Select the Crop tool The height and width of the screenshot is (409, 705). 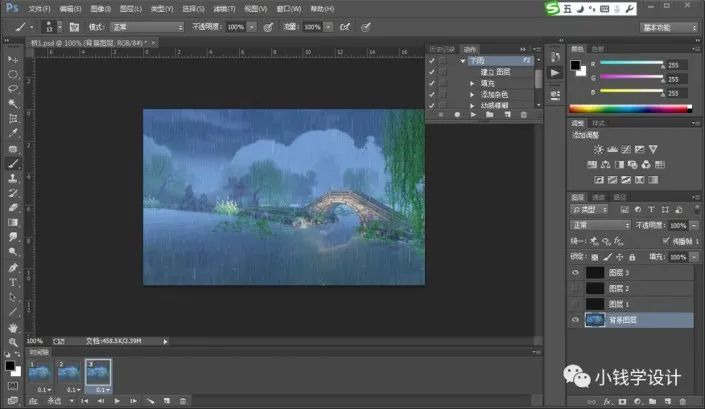click(13, 119)
